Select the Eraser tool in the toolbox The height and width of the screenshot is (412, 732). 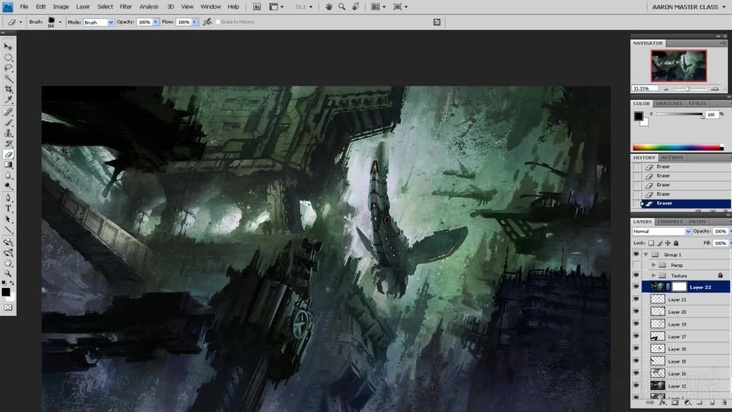8,154
